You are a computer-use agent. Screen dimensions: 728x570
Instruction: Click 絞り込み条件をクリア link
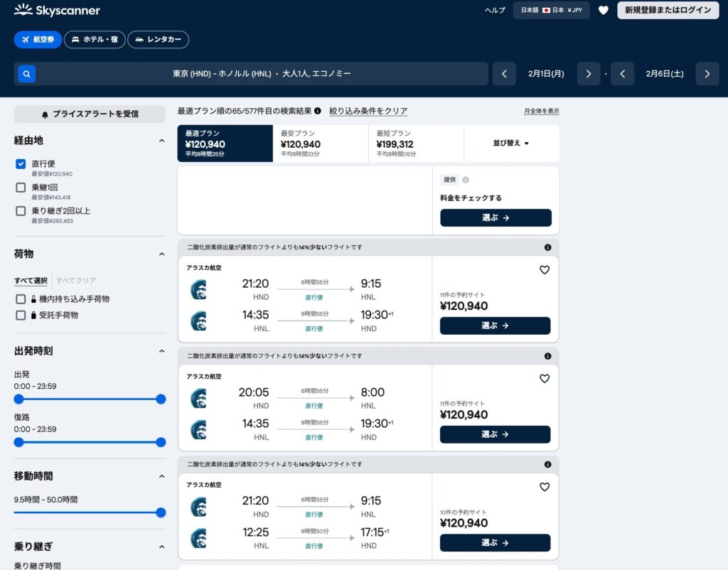(368, 111)
